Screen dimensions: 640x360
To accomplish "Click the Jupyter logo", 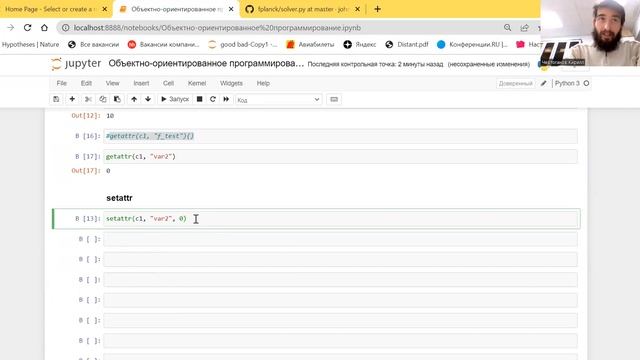I will 76,64.
